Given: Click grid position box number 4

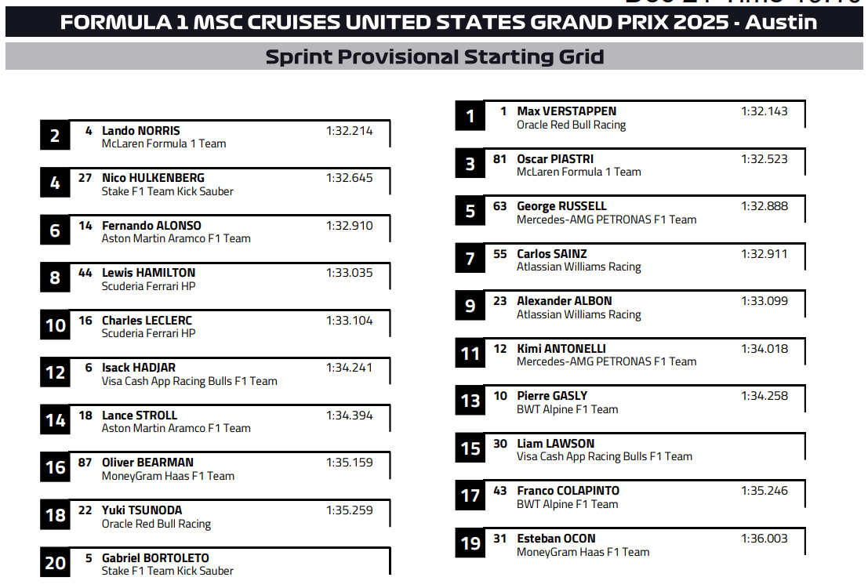Looking at the screenshot, I should pyautogui.click(x=55, y=183).
